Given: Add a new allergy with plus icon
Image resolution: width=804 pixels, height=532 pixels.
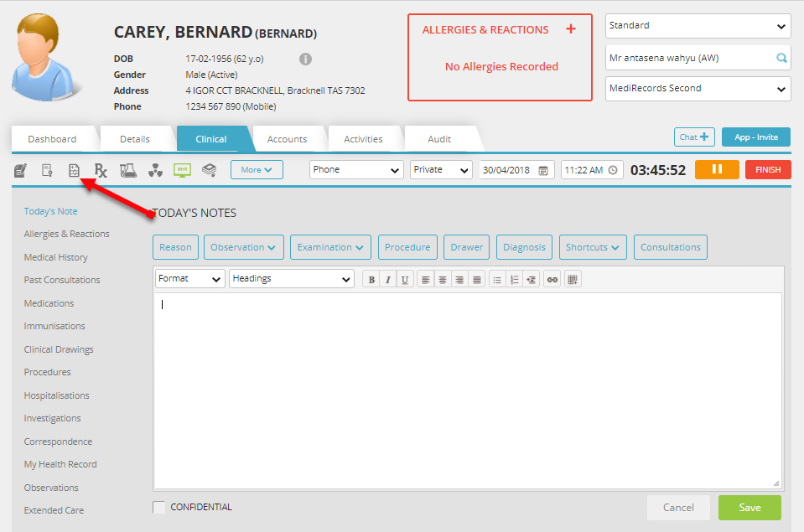Looking at the screenshot, I should coord(571,28).
